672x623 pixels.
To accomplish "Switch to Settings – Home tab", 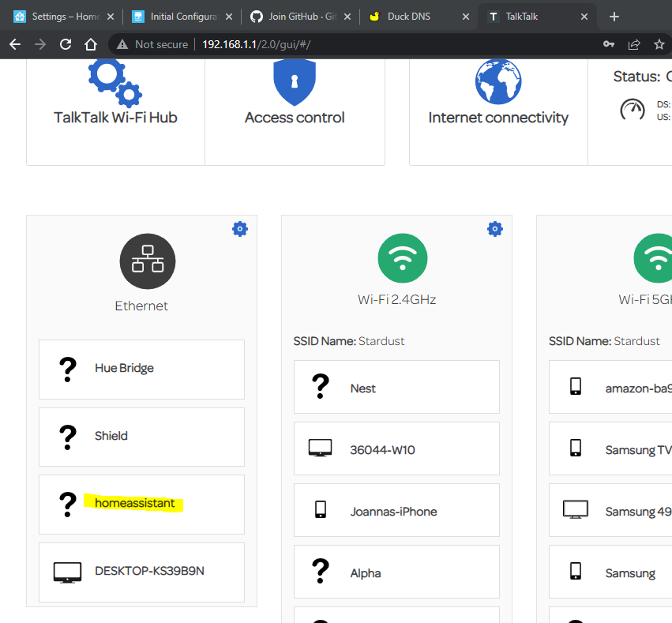I will click(x=64, y=17).
